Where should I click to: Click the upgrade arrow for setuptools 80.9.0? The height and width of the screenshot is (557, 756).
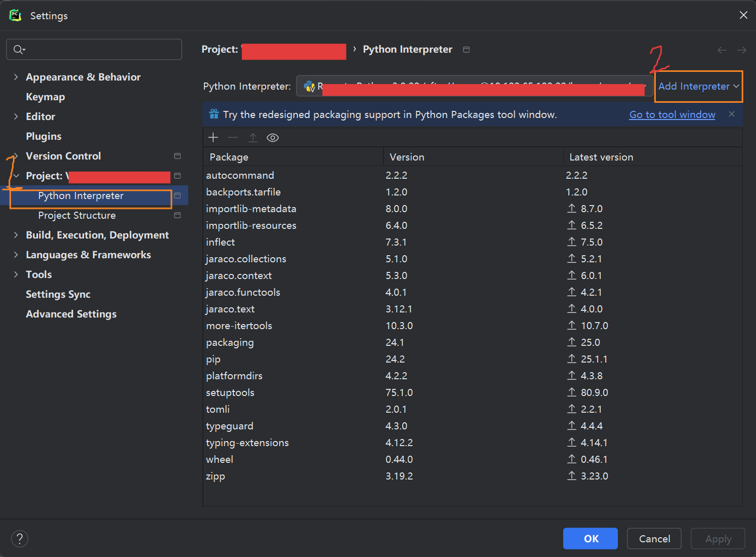click(x=572, y=392)
